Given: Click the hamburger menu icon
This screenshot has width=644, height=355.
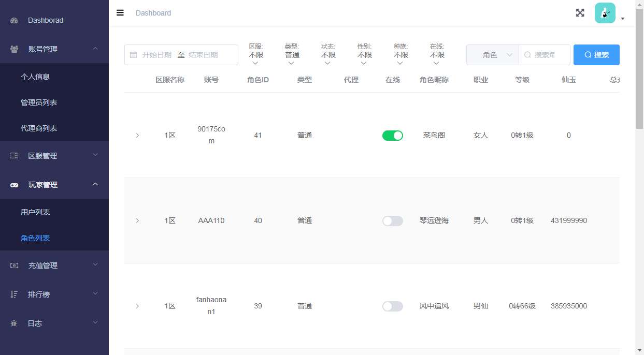Looking at the screenshot, I should pos(120,13).
